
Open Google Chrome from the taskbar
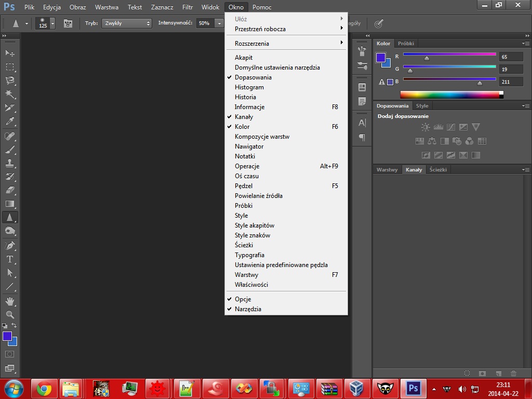[44, 389]
